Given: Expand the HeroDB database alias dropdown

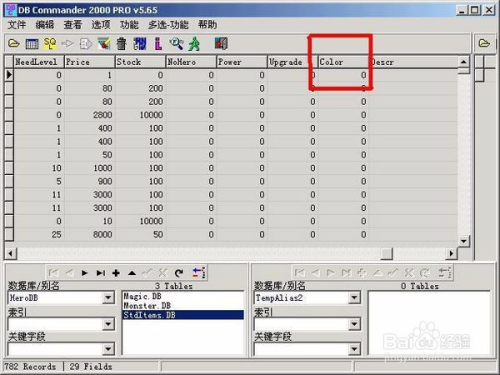Looking at the screenshot, I should point(108,297).
